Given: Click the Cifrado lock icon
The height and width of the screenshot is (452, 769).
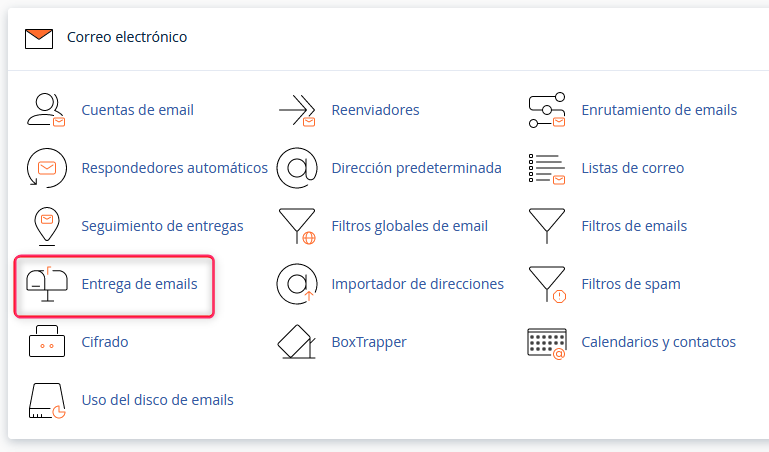Looking at the screenshot, I should point(47,342).
